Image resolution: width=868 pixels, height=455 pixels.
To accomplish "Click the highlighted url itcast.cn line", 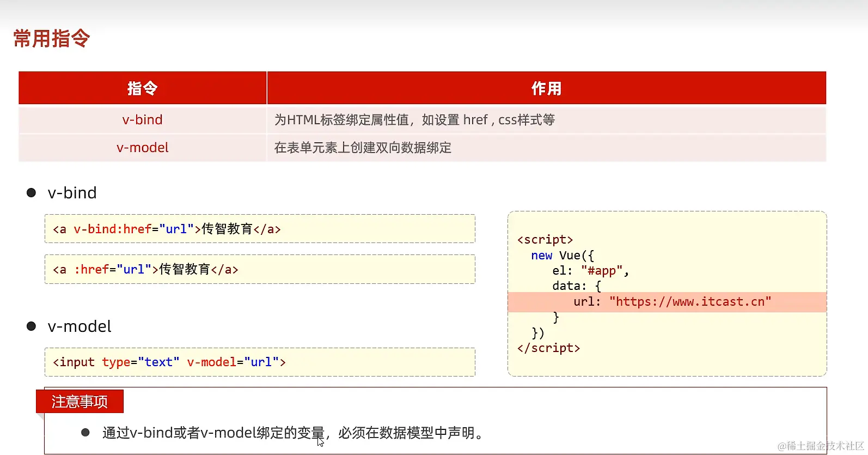I will tap(667, 302).
